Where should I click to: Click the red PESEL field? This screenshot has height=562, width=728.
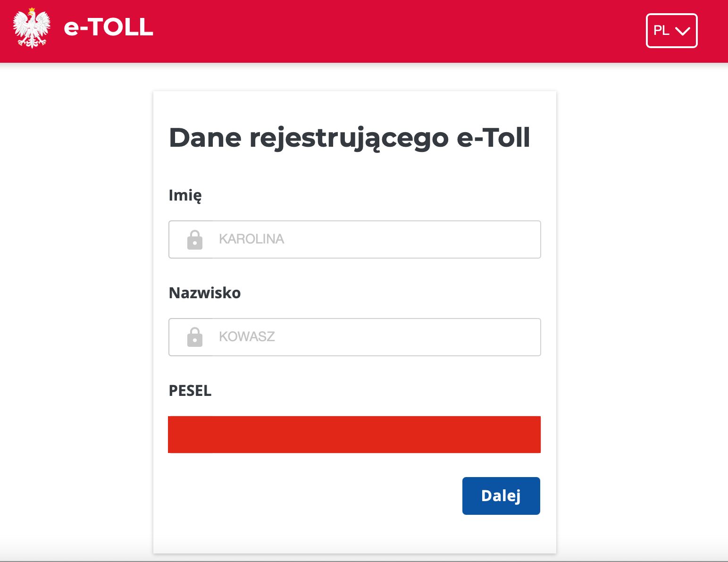tap(354, 435)
